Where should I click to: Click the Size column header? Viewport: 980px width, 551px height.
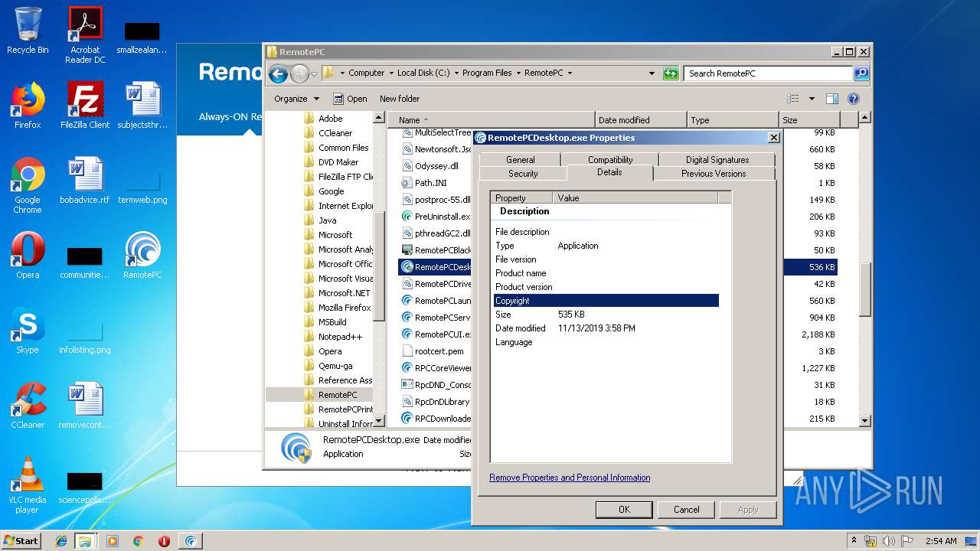tap(809, 120)
